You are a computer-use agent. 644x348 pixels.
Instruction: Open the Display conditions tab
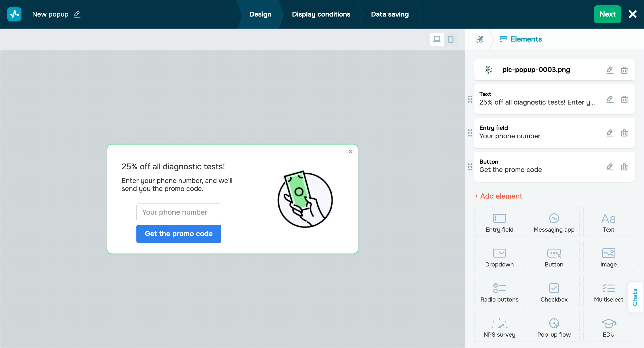[321, 14]
